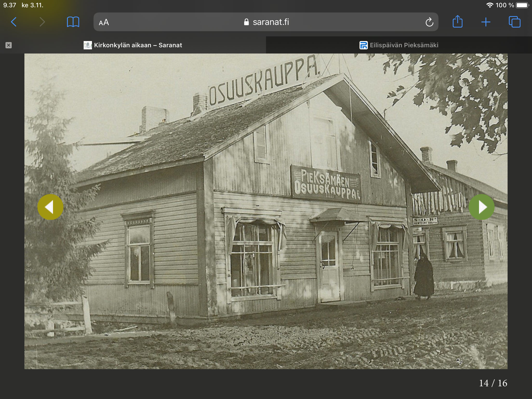Screen dimensions: 532x399
Task: Tap the battery indicator in status bar
Action: click(x=522, y=5)
